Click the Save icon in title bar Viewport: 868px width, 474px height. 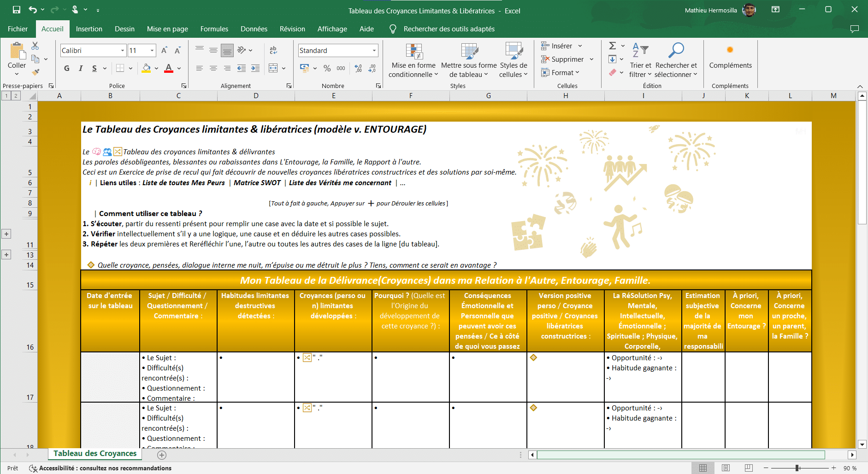[17, 10]
